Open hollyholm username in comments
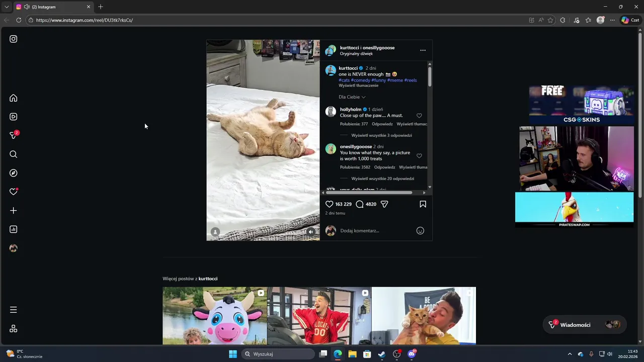The image size is (644, 362). pyautogui.click(x=351, y=109)
